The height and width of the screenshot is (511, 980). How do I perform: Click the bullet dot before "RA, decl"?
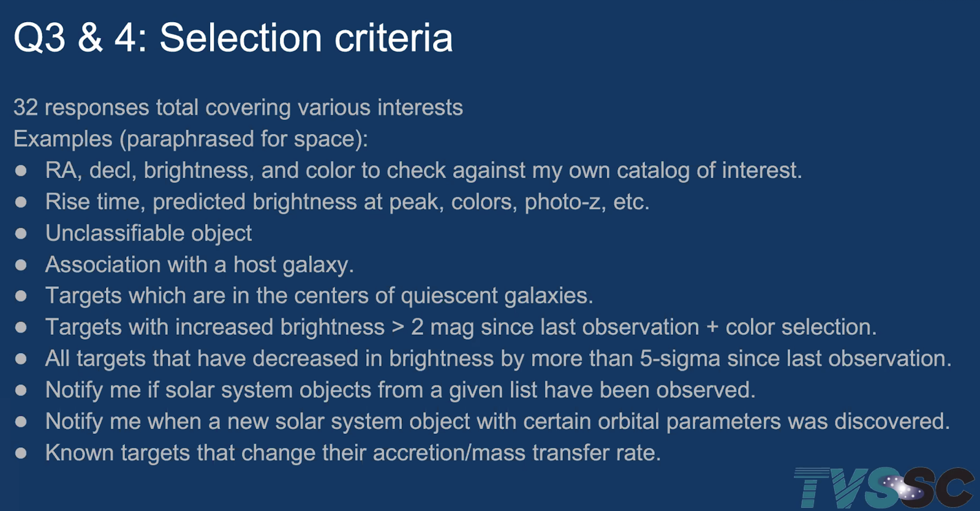pos(21,171)
